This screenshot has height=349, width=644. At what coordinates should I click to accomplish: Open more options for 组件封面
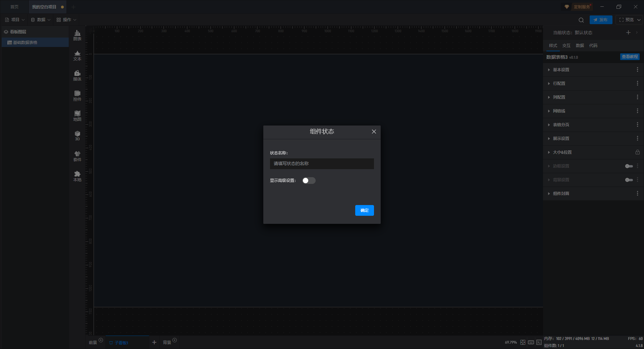click(x=637, y=194)
